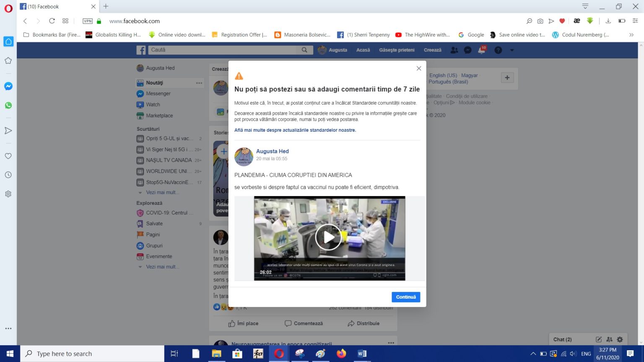The image size is (644, 362).
Task: Close the warning dialog with X
Action: coord(418,68)
